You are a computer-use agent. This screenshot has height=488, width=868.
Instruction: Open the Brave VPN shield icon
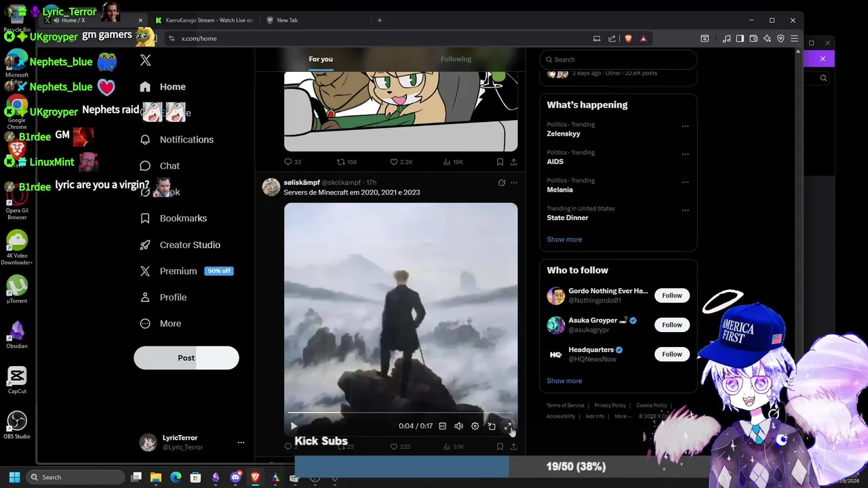781,39
